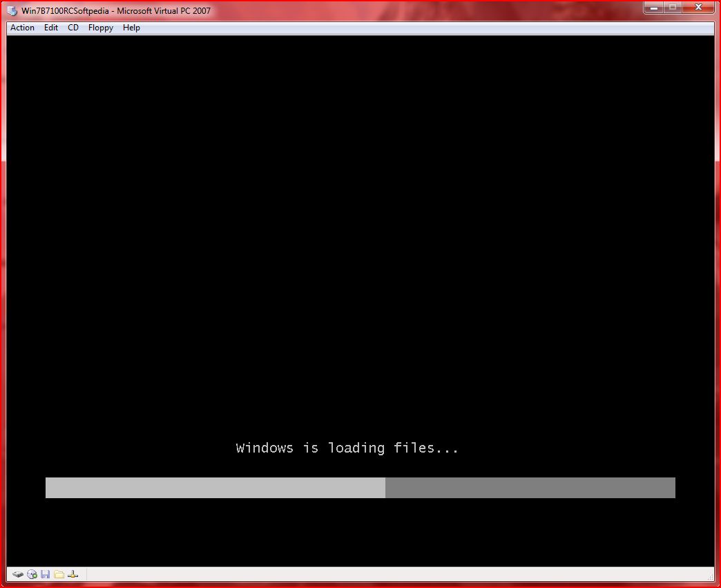
Task: Open the Floppy menu
Action: (x=101, y=28)
